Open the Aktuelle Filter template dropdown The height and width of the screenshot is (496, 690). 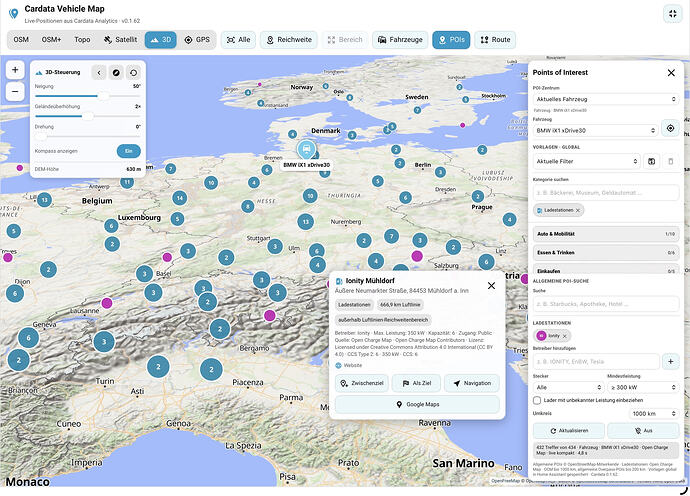(x=587, y=162)
